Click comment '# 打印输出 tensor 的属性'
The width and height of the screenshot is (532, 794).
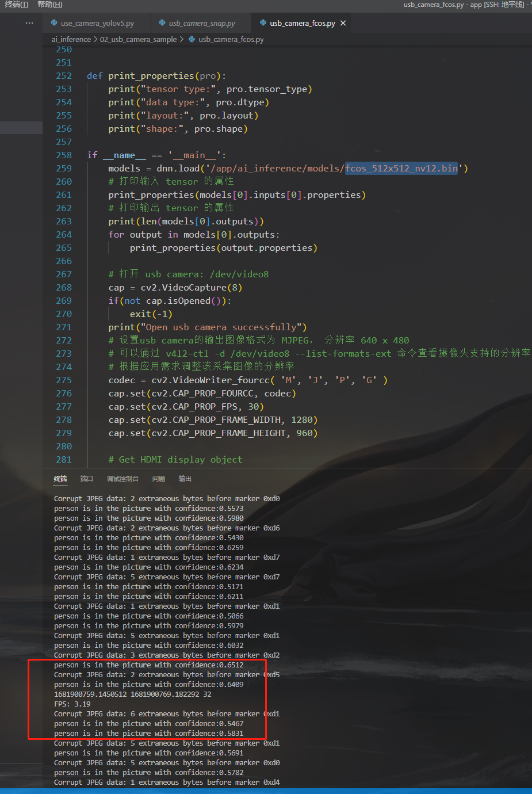click(x=171, y=208)
